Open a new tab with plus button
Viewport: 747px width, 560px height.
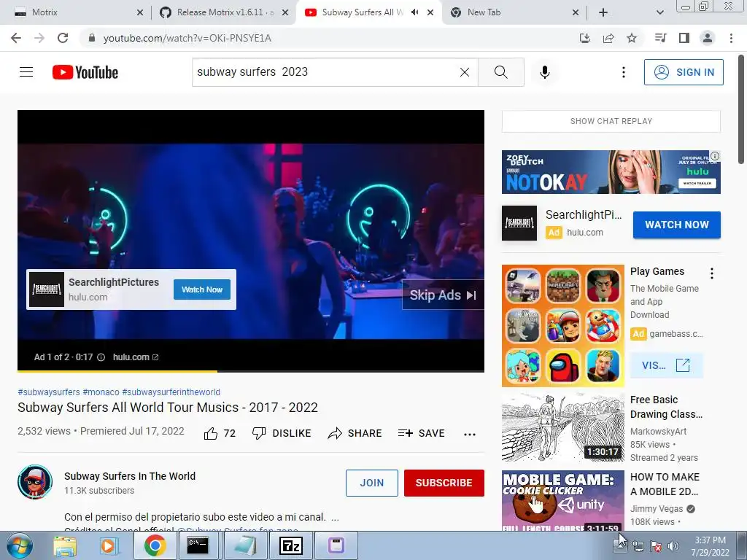(x=603, y=12)
